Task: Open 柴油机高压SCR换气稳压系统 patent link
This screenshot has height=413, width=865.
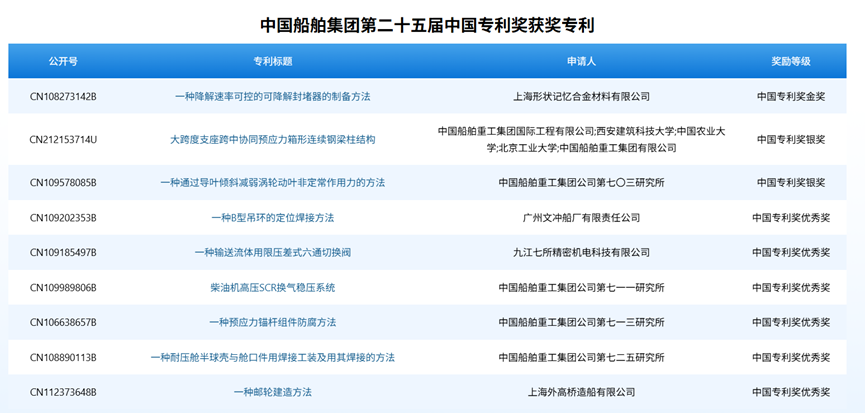Action: pos(272,287)
